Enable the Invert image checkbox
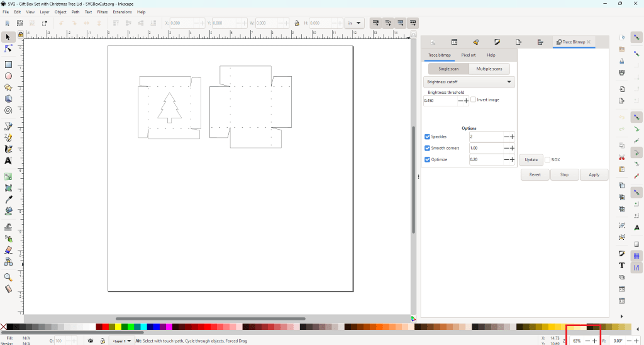 click(474, 99)
